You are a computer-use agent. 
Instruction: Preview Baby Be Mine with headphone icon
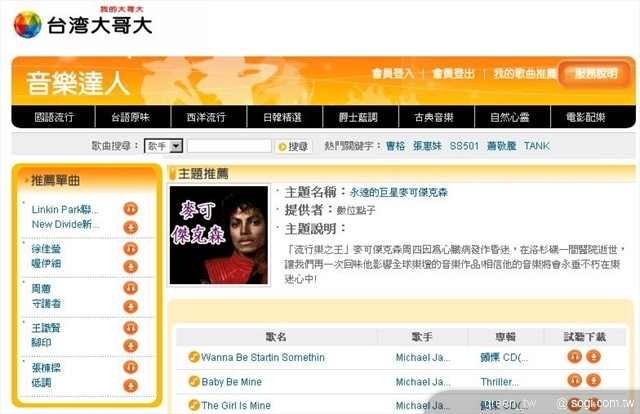pyautogui.click(x=575, y=381)
